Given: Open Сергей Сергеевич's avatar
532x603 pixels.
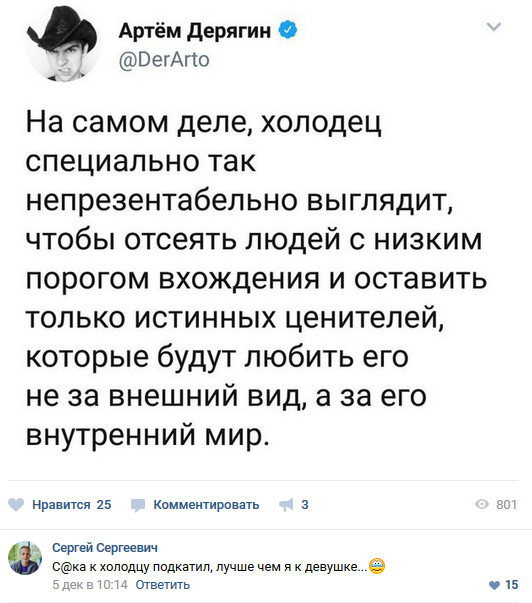Looking at the screenshot, I should click(x=25, y=558).
